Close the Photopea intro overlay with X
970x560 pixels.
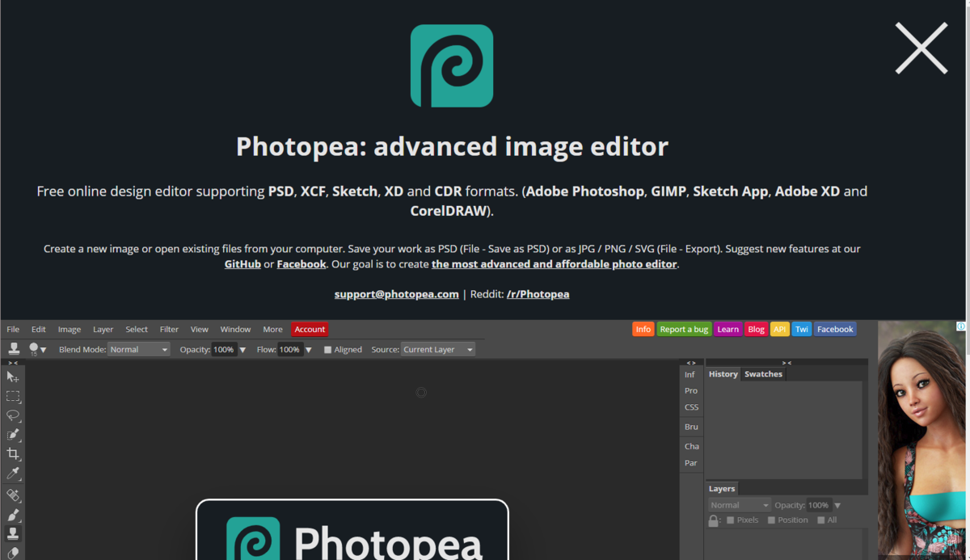coord(921,48)
